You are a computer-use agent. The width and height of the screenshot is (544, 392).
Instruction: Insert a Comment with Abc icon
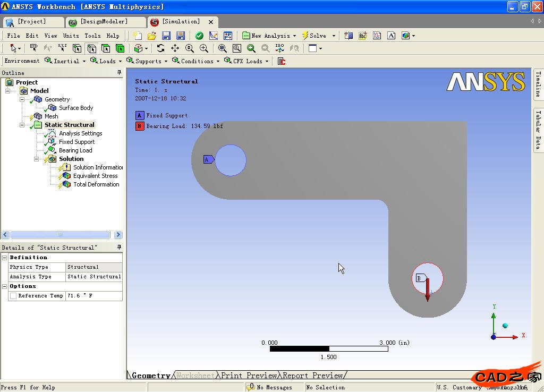362,36
